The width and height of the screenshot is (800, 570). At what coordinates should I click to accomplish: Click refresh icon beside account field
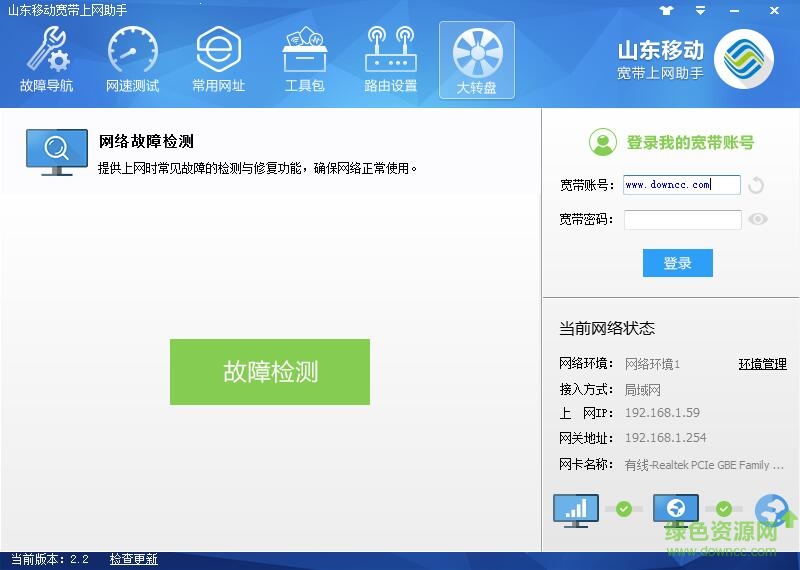point(756,185)
